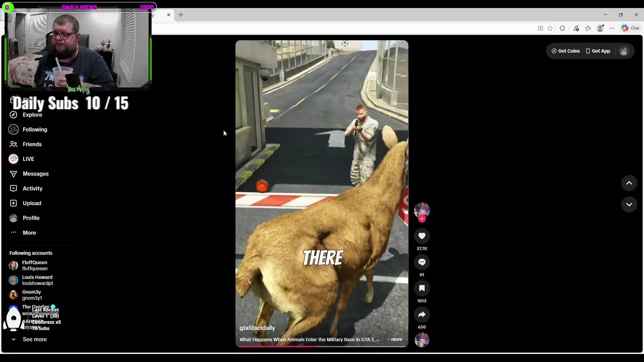
Task: Select the Friends people icon
Action: click(x=14, y=144)
